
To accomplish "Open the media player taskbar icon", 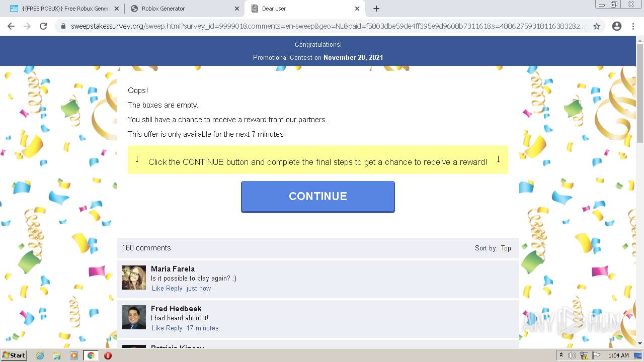I will [74, 355].
